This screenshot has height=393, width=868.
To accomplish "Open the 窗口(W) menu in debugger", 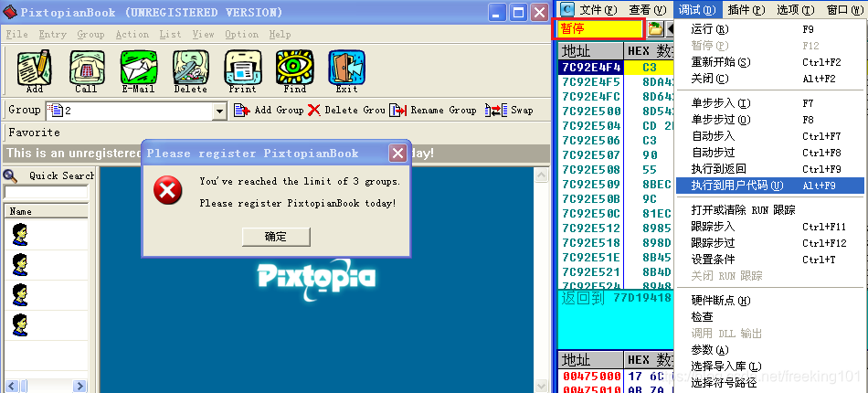I will [844, 10].
